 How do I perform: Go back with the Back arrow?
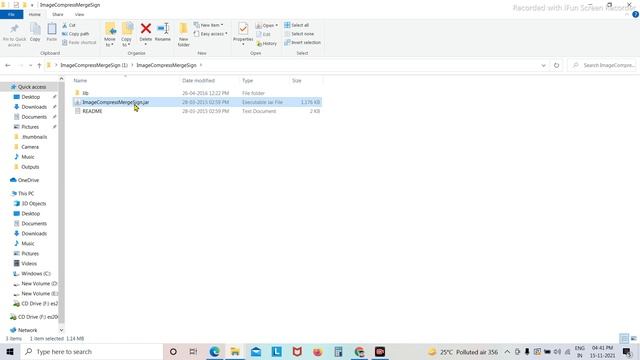point(8,65)
